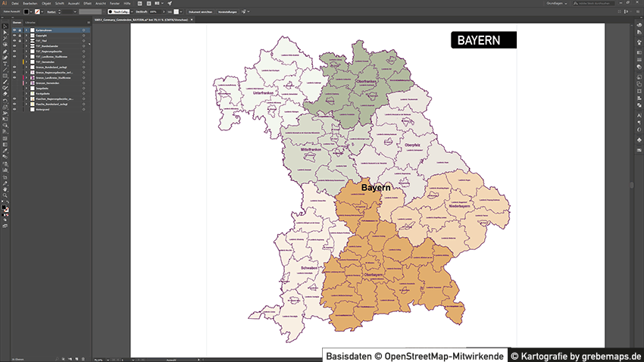644x362 pixels.
Task: Activate the Zoom magnifier tool
Action: click(x=5, y=195)
